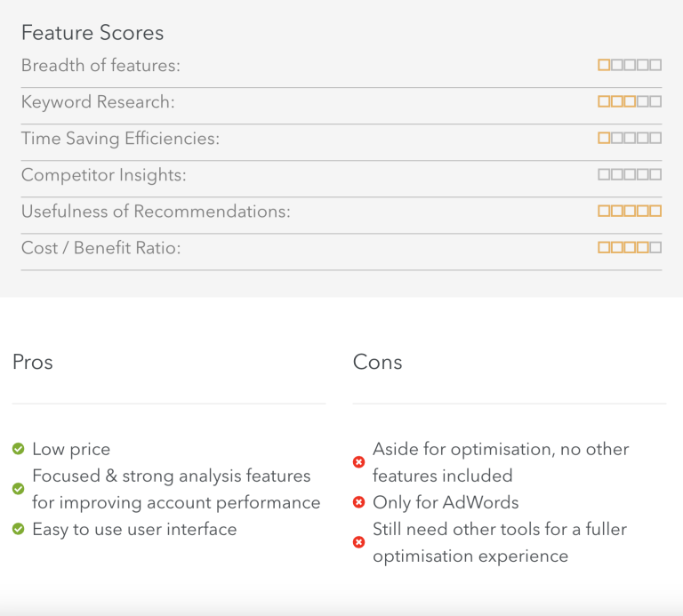Image resolution: width=683 pixels, height=616 pixels.
Task: Select the Feature Scores heading
Action: (x=92, y=33)
